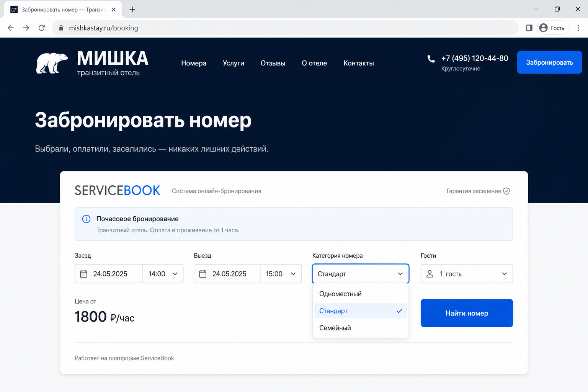Click the header Забронировать button

pyautogui.click(x=549, y=62)
